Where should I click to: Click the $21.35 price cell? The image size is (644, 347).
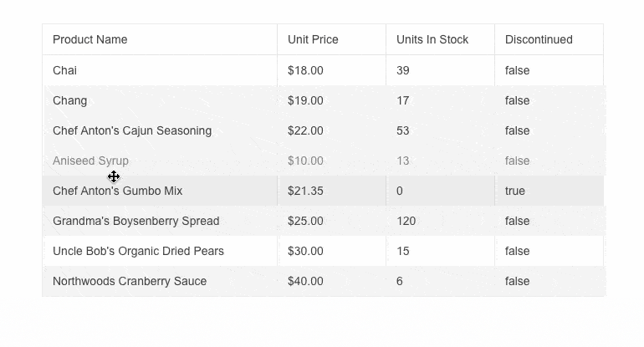305,191
